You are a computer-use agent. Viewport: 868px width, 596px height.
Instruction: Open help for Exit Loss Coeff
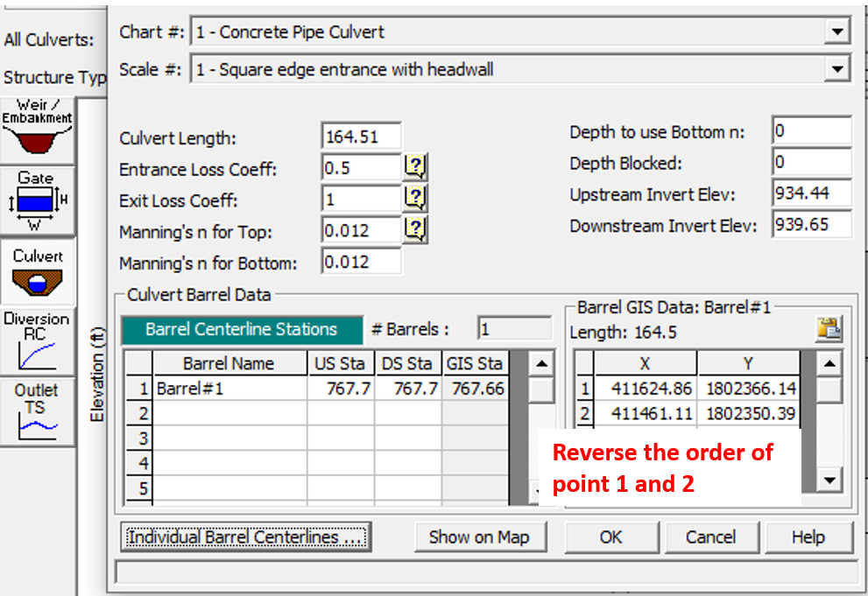pyautogui.click(x=416, y=198)
